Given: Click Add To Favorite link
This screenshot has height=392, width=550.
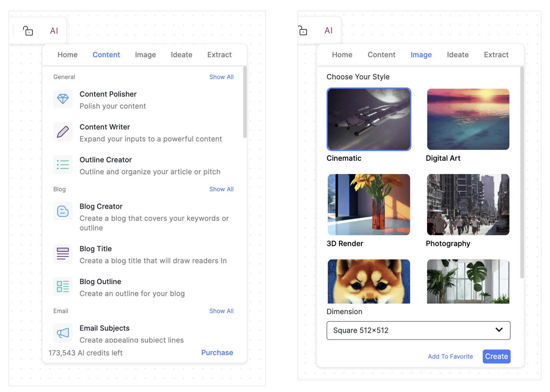Looking at the screenshot, I should 451,356.
